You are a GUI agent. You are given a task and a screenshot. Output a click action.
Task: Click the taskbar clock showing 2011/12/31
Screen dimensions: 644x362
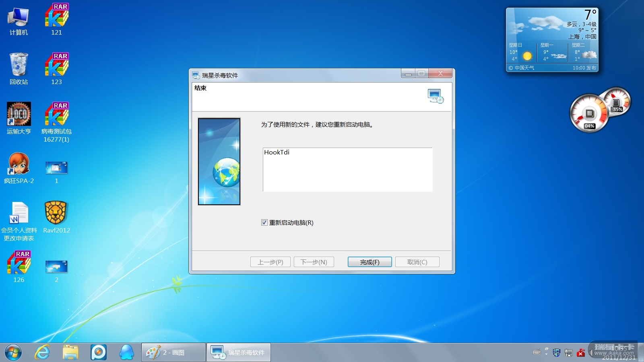[x=619, y=353]
